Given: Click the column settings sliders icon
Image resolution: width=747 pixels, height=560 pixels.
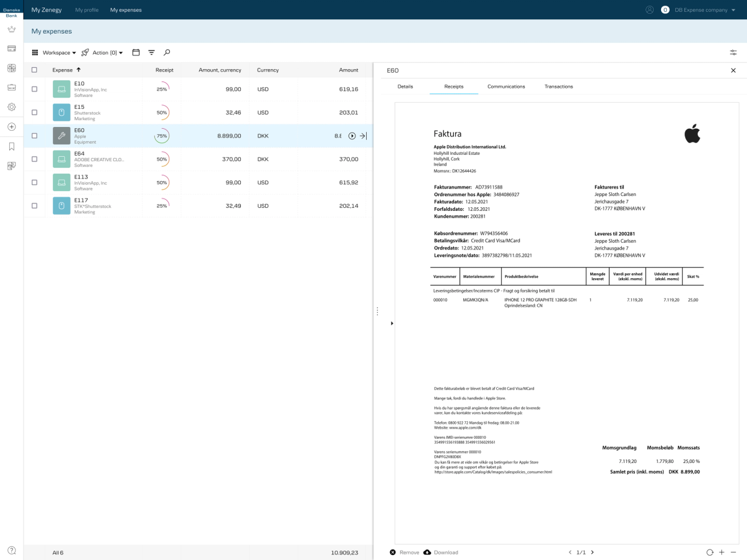Looking at the screenshot, I should [733, 53].
